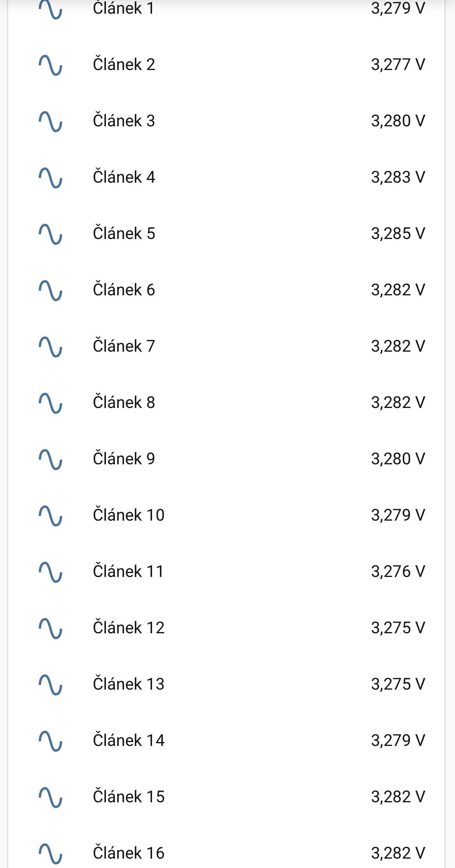
Task: Select the sine icon beside Článek 14
Action: coord(50,741)
